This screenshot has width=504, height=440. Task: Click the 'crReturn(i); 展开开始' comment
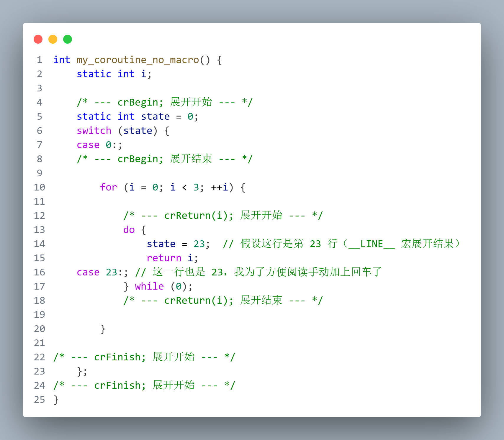(223, 216)
